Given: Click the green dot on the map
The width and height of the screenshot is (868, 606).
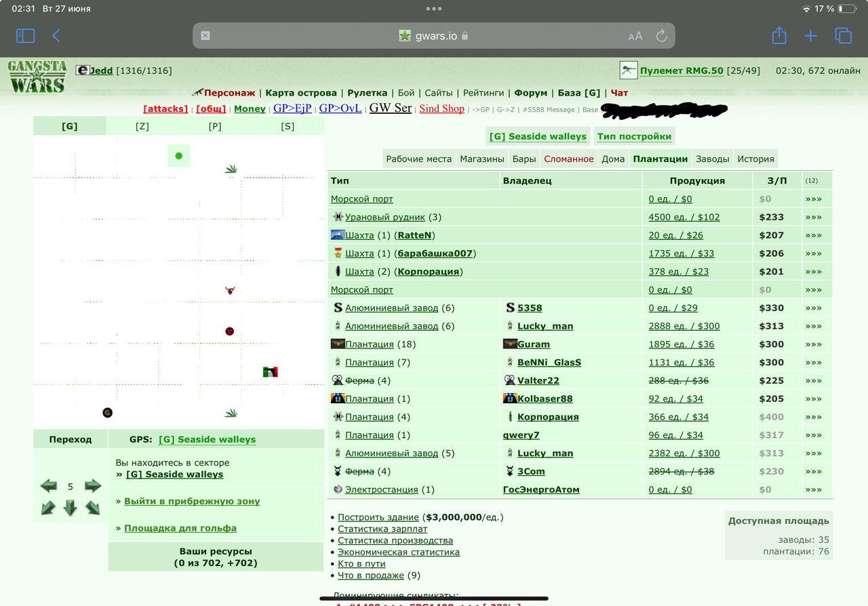Looking at the screenshot, I should click(179, 156).
